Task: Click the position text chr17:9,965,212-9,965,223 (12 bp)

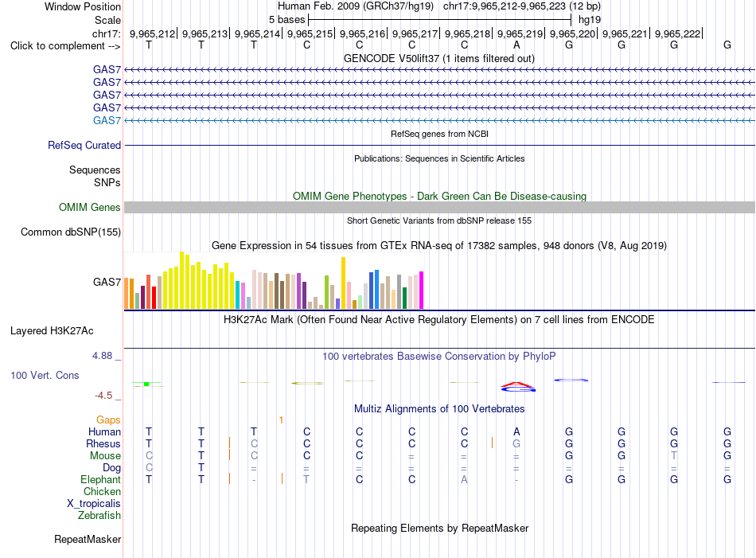Action: coord(522,6)
